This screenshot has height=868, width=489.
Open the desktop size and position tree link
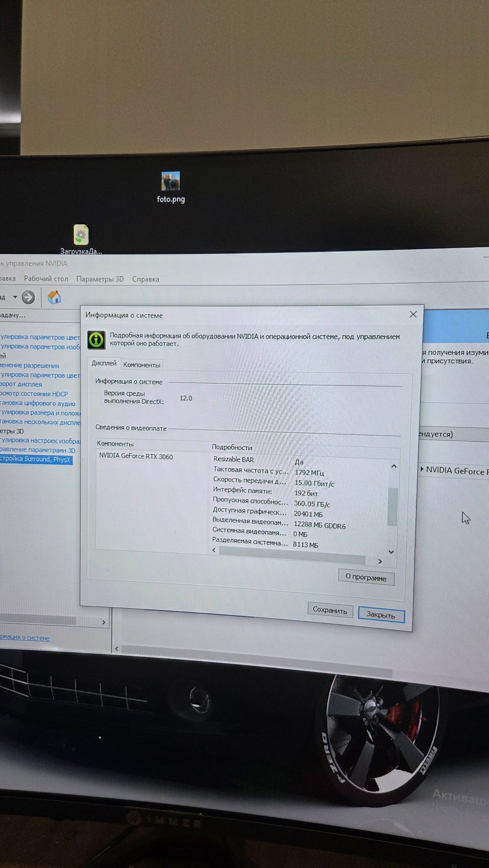click(x=40, y=413)
